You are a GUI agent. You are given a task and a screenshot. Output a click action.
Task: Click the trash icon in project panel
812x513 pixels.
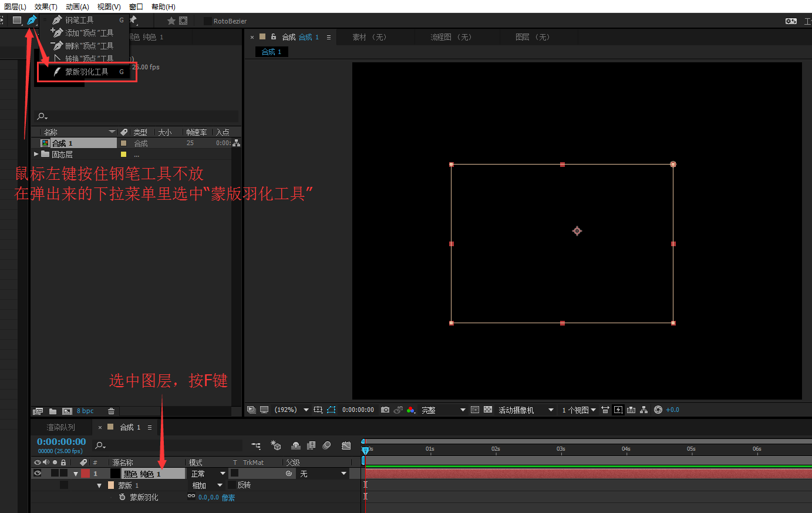(111, 411)
